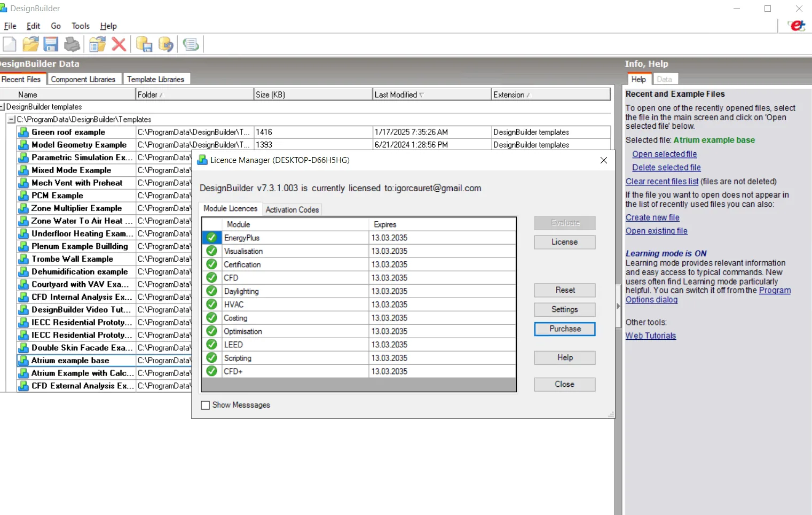Click the Close button in Licence Manager
The height and width of the screenshot is (515, 812).
point(565,384)
